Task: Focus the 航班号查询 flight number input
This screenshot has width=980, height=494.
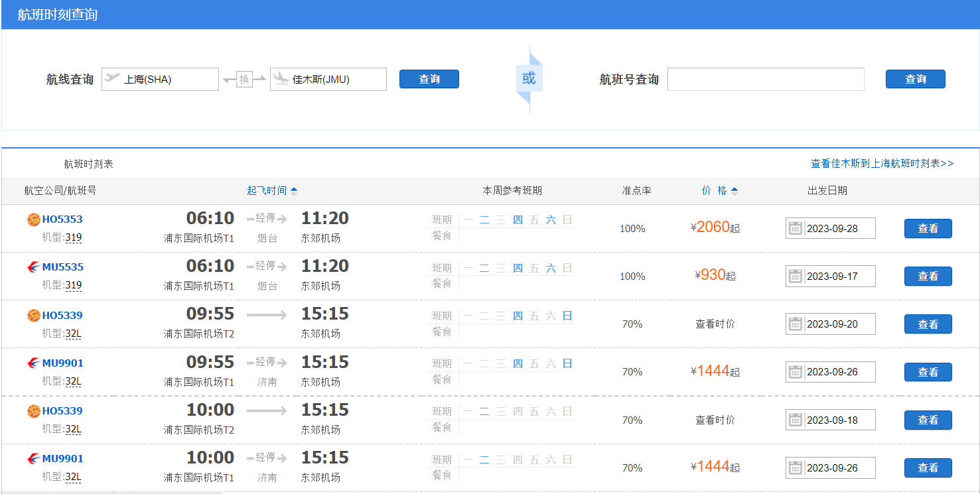Action: 766,79
